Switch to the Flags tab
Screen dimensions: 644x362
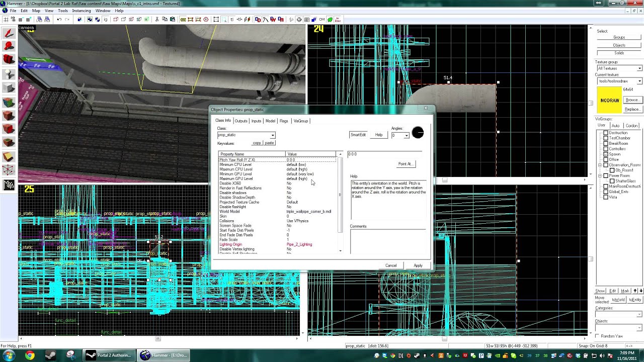[284, 121]
